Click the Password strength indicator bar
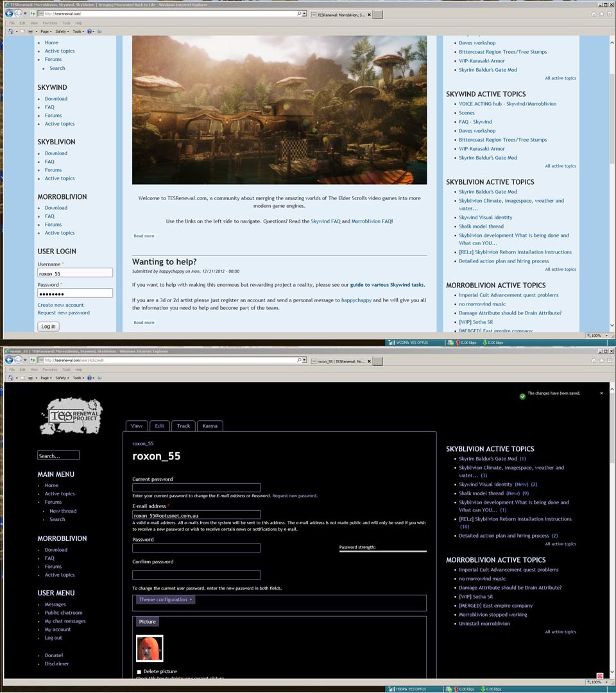This screenshot has width=616, height=693. pos(382,551)
